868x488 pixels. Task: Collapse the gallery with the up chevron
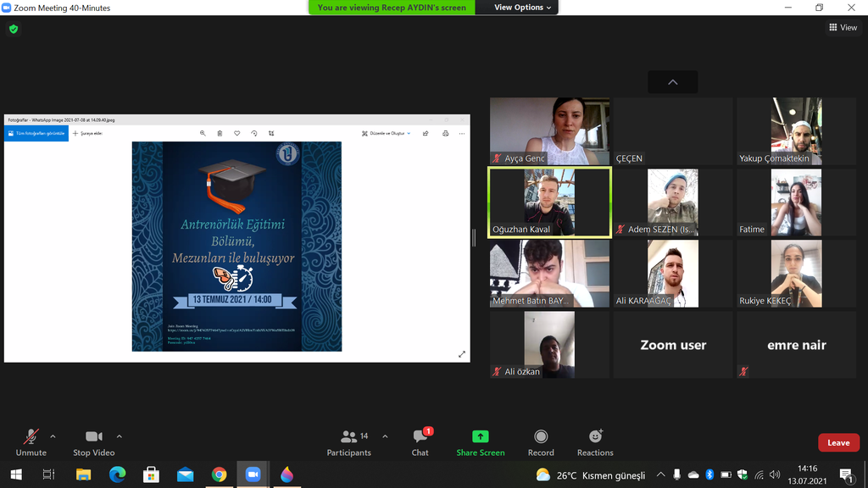coord(672,82)
